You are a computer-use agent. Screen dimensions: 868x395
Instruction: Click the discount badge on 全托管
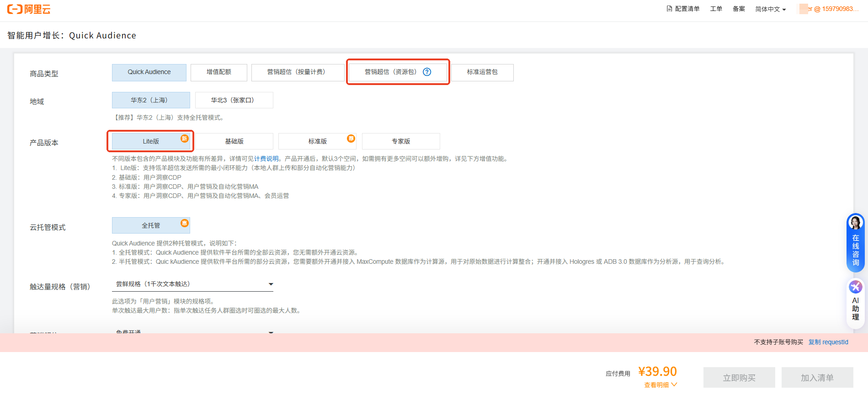coord(185,223)
